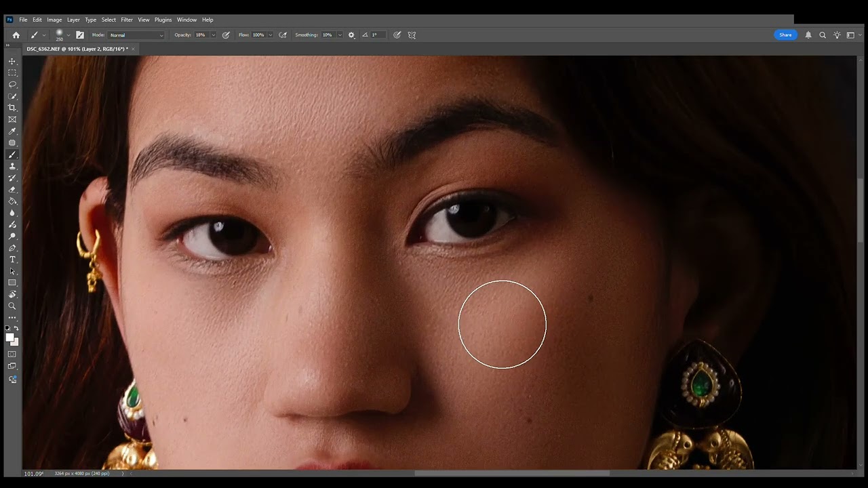868x488 pixels.
Task: Click the Share button
Action: click(x=785, y=35)
